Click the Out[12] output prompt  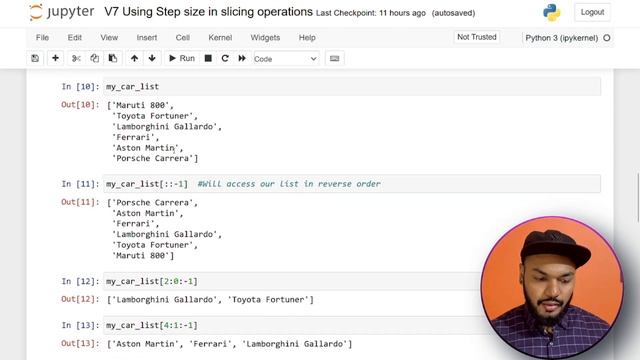click(x=80, y=299)
